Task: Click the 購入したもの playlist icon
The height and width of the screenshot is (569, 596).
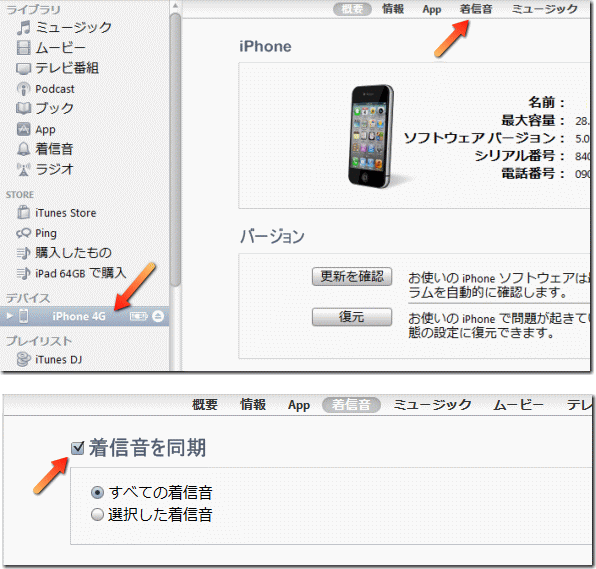Action: pos(24,253)
